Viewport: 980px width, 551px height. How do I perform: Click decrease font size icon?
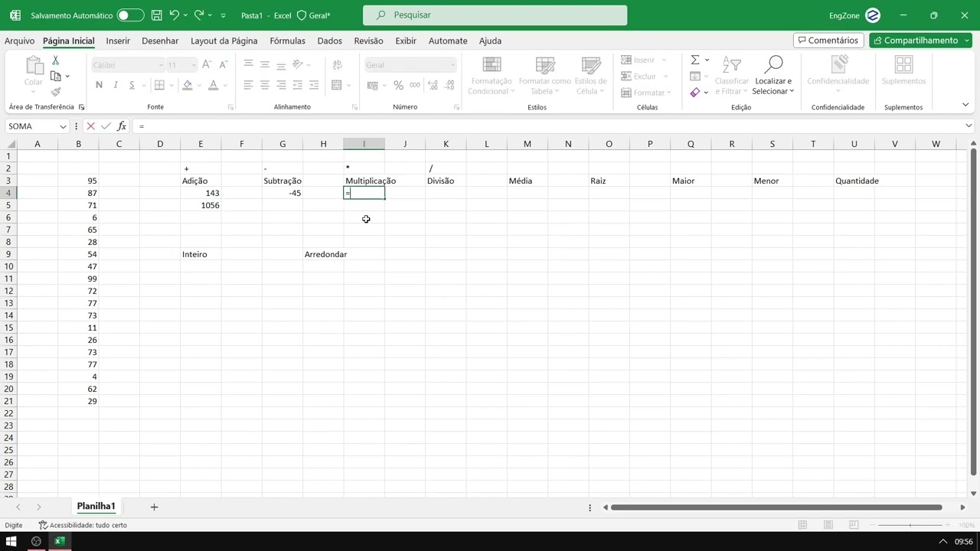click(222, 65)
